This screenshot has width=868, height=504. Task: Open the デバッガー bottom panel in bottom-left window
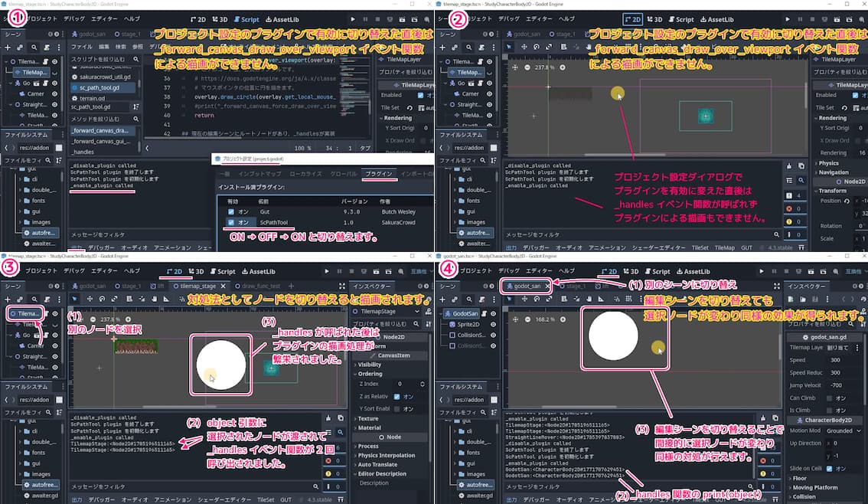tap(101, 499)
